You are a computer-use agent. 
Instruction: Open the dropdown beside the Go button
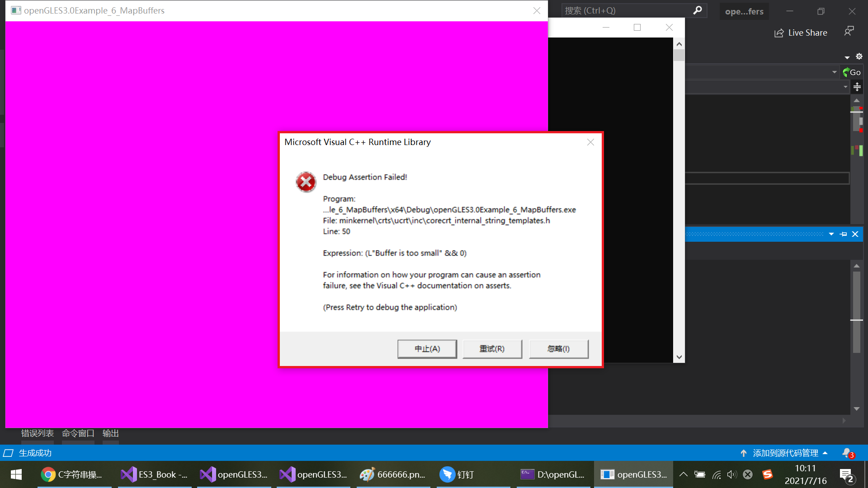point(835,72)
